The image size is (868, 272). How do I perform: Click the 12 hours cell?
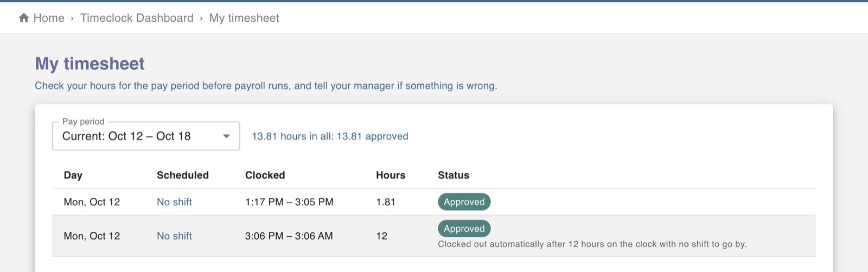tap(382, 236)
